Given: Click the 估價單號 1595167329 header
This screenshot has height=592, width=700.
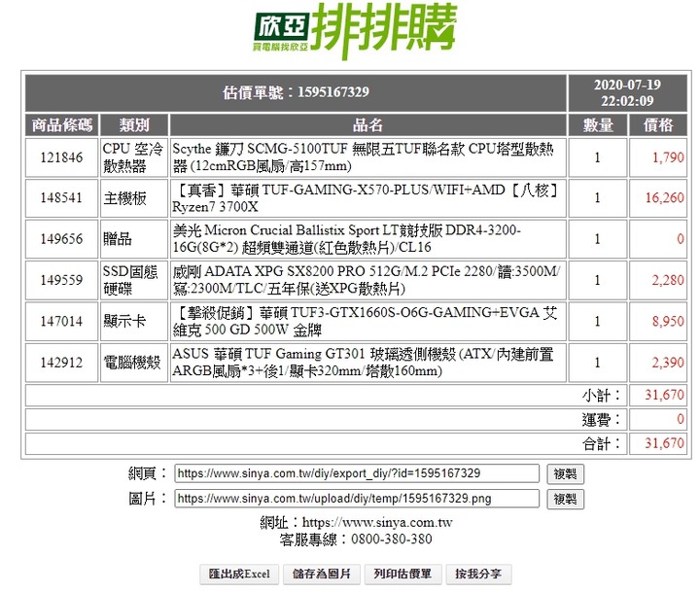Looking at the screenshot, I should tap(296, 93).
